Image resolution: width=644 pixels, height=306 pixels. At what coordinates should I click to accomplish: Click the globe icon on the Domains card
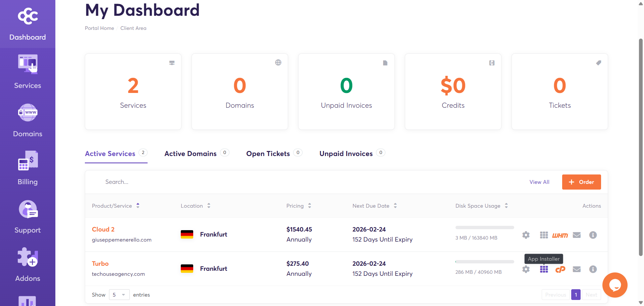tap(278, 62)
